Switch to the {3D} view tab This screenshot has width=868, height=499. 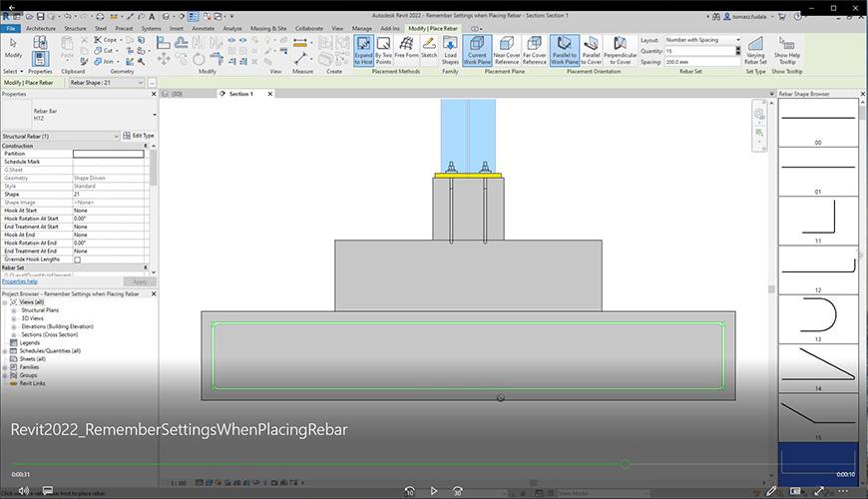coord(177,94)
